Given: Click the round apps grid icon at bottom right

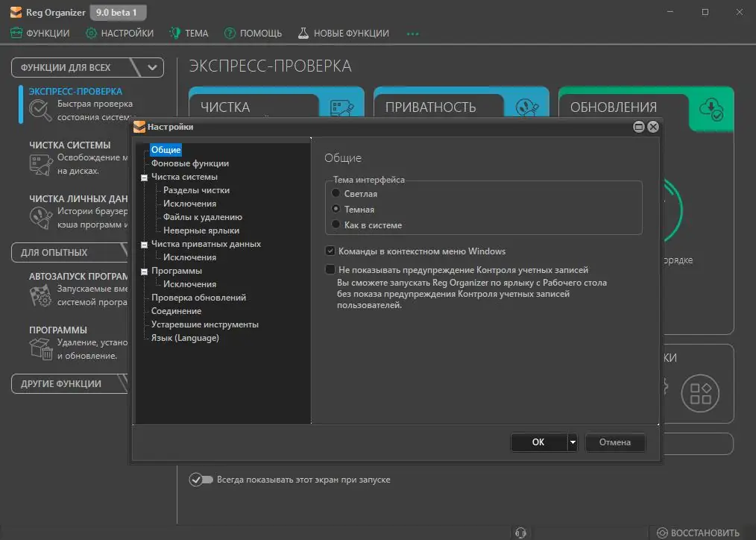Looking at the screenshot, I should pyautogui.click(x=700, y=393).
